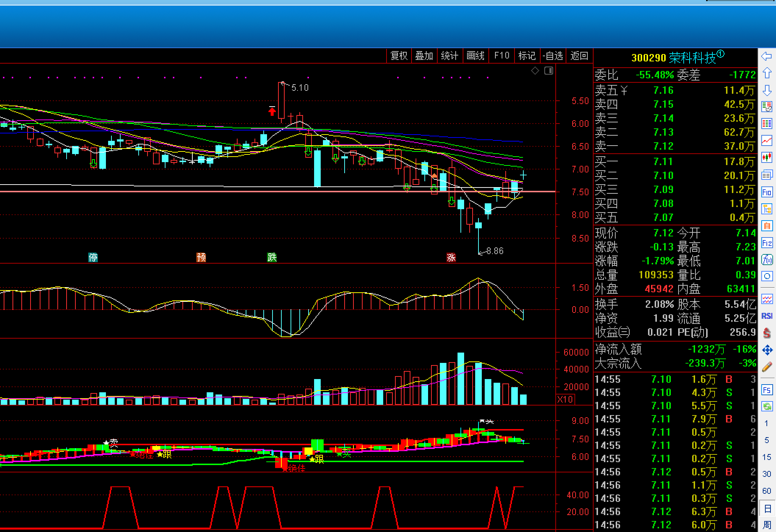Open the intraday line chart icon
The width and height of the screenshot is (776, 532).
click(767, 140)
